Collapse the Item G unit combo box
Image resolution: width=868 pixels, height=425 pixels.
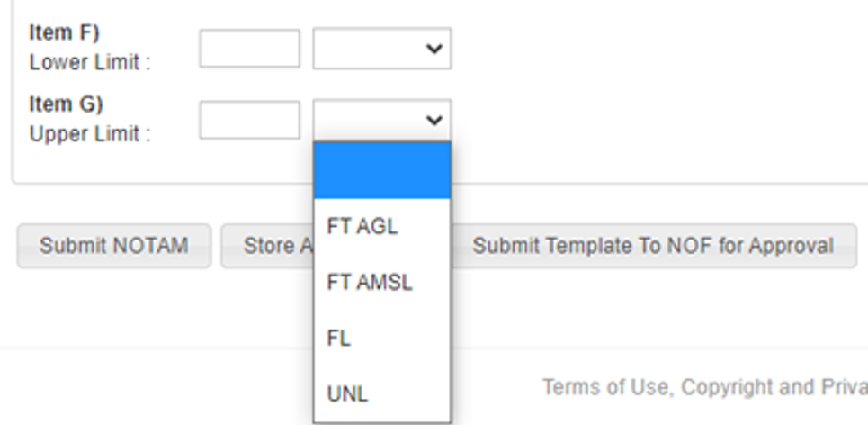pos(382,120)
